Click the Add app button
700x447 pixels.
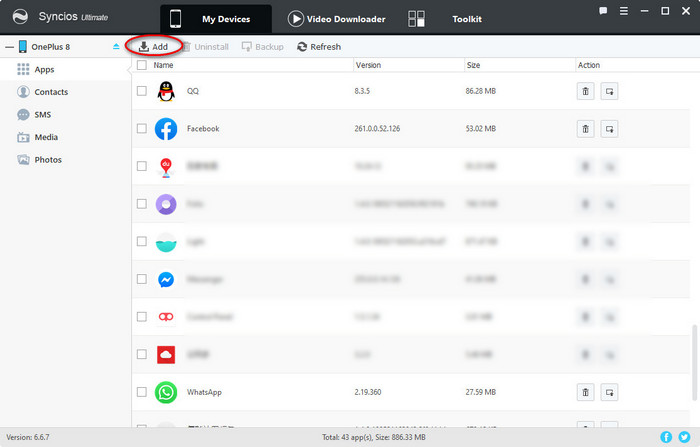pyautogui.click(x=153, y=46)
